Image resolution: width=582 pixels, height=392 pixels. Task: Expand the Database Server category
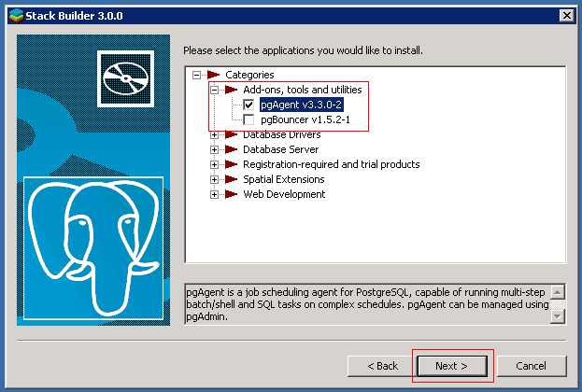pos(214,150)
